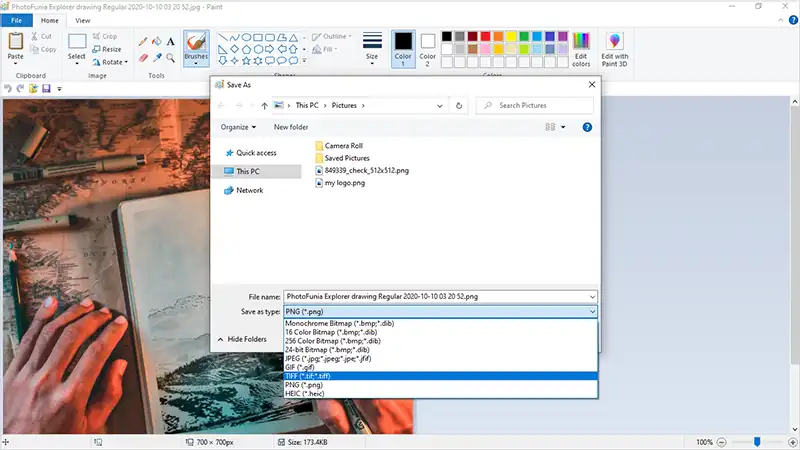Switch to the View ribbon tab
This screenshot has width=800, height=450.
click(x=83, y=20)
